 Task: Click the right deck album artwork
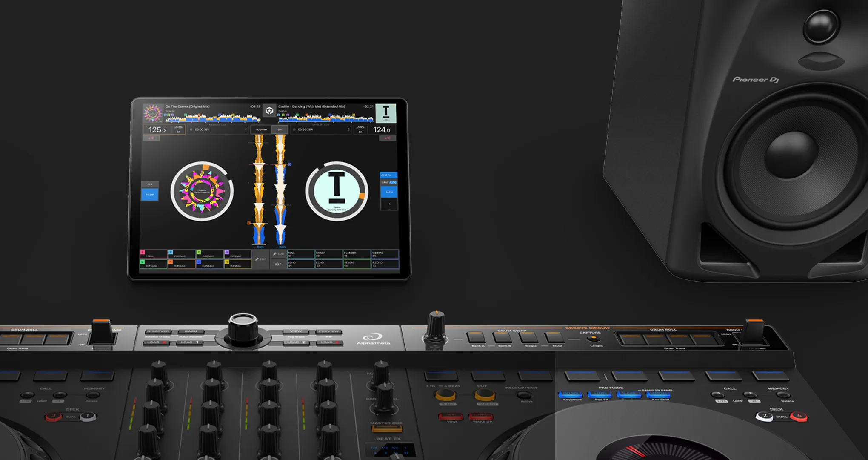(386, 113)
